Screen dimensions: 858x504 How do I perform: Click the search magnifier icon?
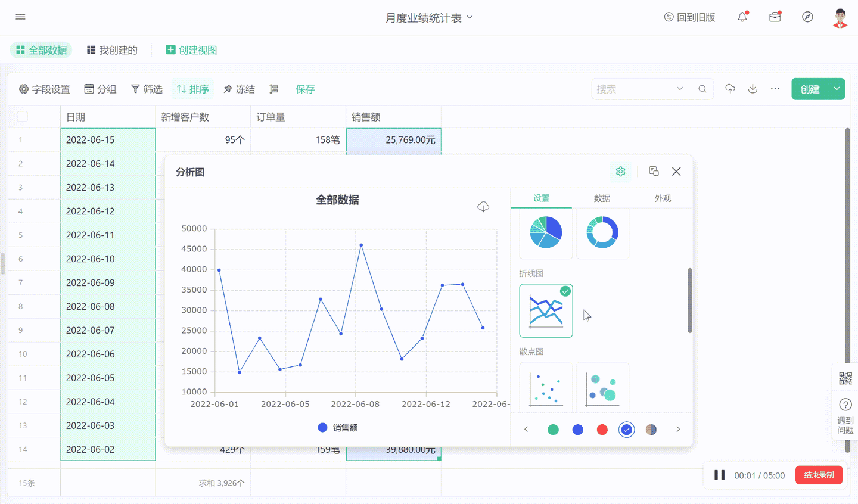pyautogui.click(x=702, y=89)
